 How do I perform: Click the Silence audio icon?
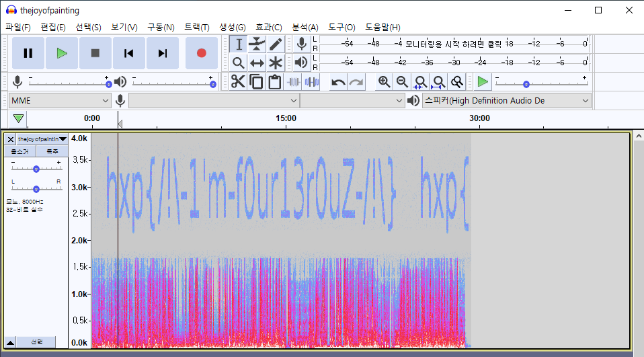312,82
